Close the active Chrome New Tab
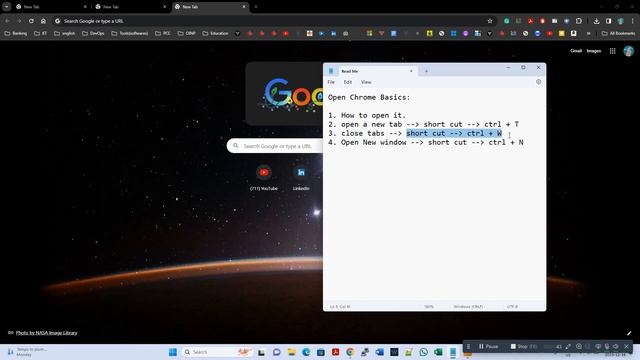640x360 pixels. click(244, 7)
